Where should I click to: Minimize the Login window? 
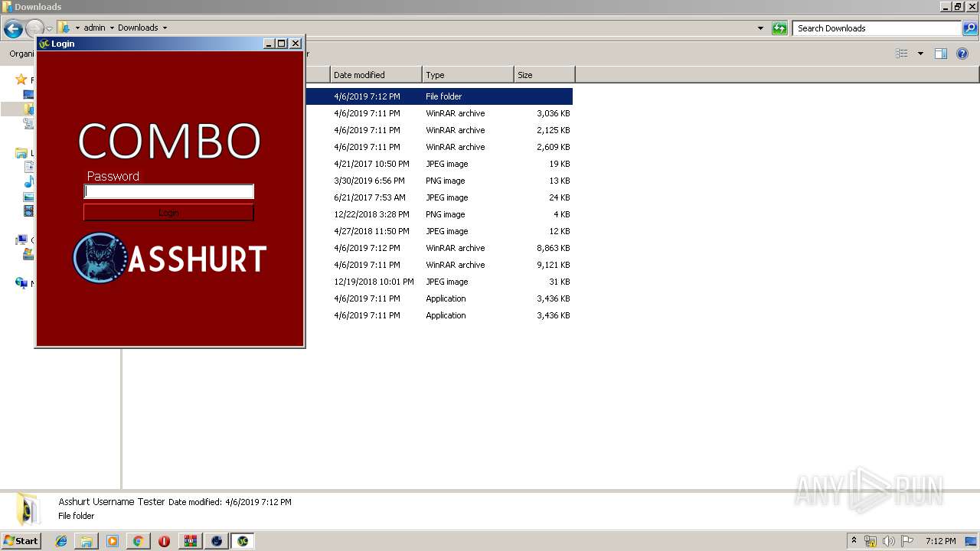pos(269,44)
